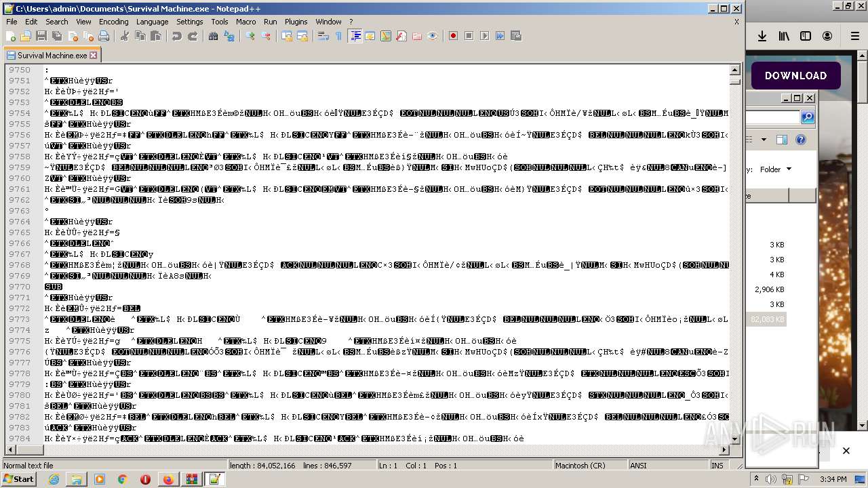Print the document via the Print icon
The width and height of the screenshot is (868, 488).
(x=104, y=36)
